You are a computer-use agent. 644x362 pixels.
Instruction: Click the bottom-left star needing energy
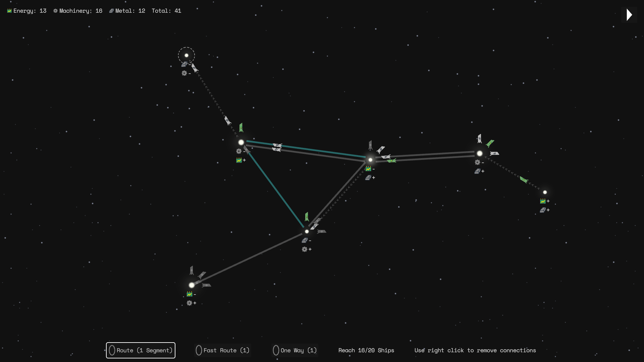192,285
